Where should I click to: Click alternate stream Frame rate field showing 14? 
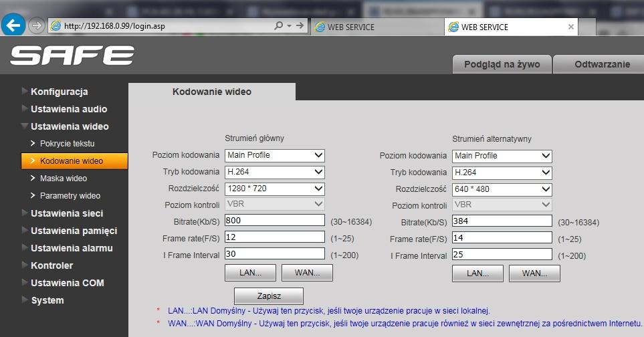(x=502, y=237)
